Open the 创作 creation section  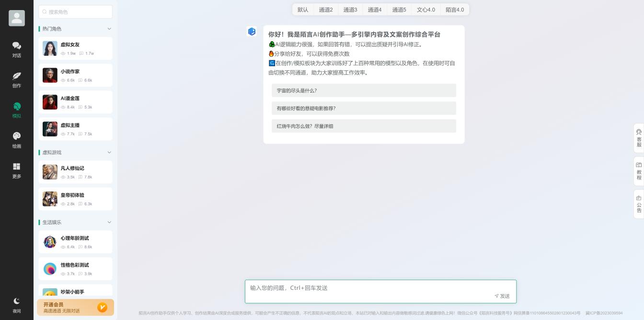coord(16,80)
